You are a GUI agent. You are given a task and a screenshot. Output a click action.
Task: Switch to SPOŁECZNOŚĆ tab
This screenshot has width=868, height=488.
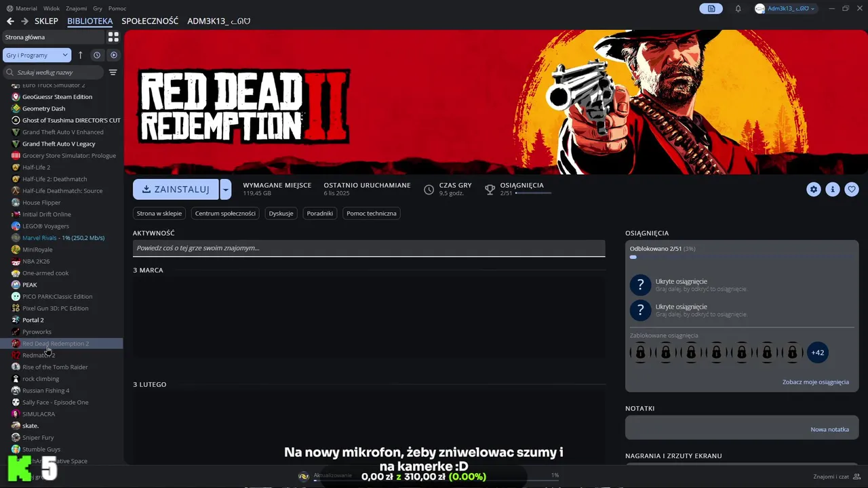(x=150, y=21)
